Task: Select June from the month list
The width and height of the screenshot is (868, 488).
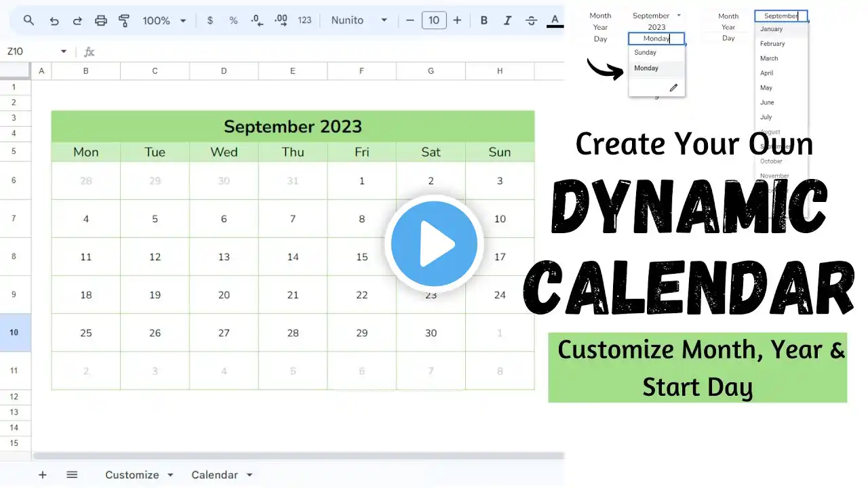Action: [781, 102]
